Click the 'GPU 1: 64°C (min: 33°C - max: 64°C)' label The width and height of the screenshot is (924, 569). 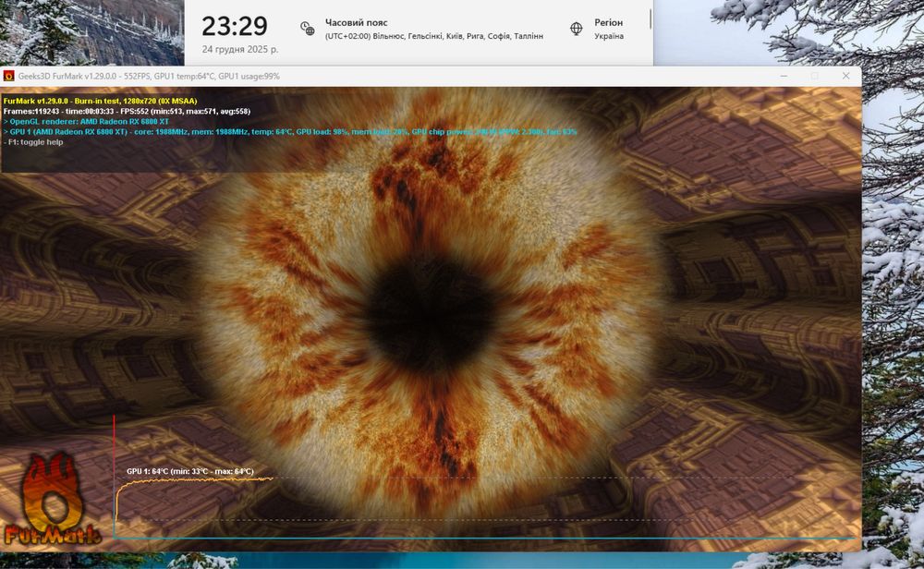coord(189,471)
